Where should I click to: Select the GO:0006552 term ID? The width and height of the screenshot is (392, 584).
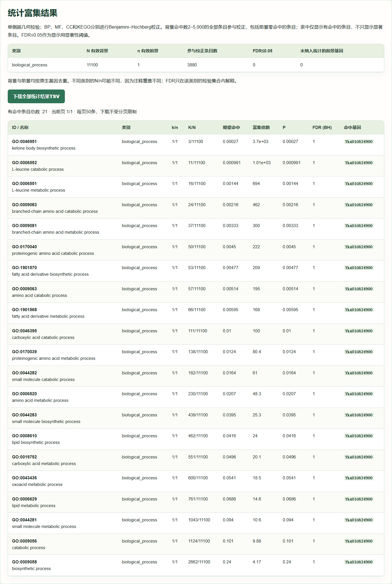[x=24, y=163]
